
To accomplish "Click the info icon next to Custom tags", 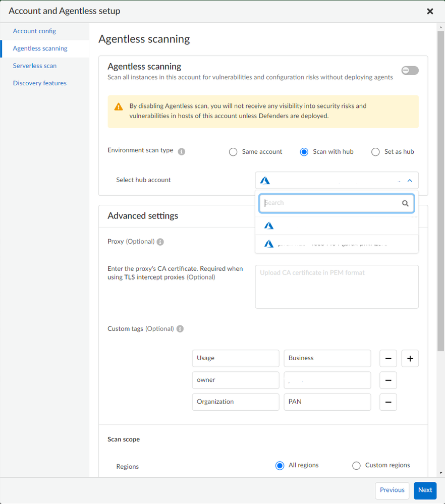I will 180,329.
